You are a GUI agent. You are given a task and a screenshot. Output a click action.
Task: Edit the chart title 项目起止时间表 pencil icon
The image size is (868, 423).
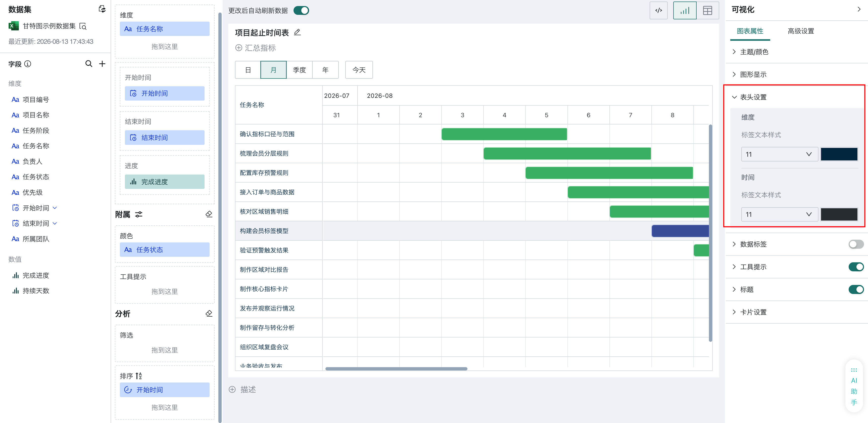tap(297, 32)
